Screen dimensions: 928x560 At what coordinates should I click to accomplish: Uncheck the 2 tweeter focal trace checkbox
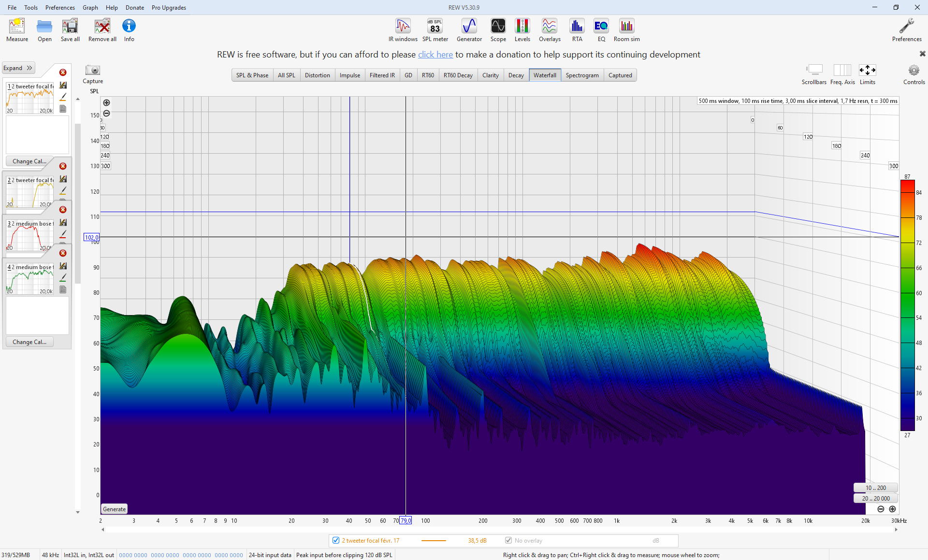click(336, 540)
